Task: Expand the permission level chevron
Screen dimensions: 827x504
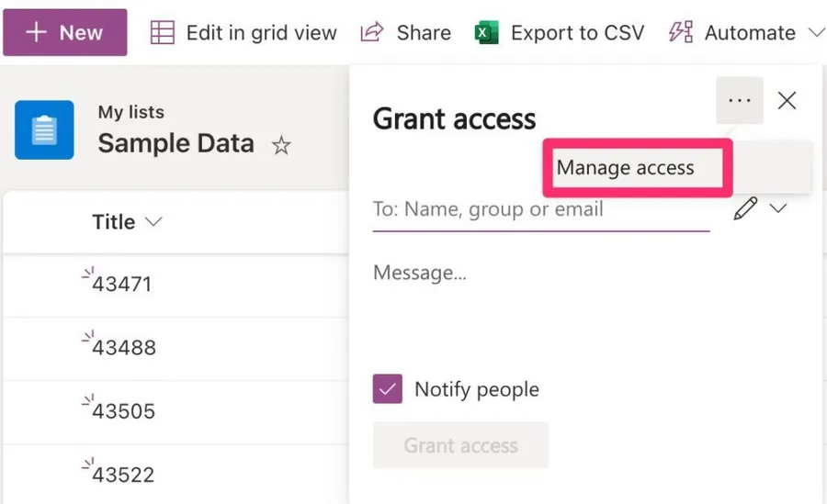Action: 778,209
